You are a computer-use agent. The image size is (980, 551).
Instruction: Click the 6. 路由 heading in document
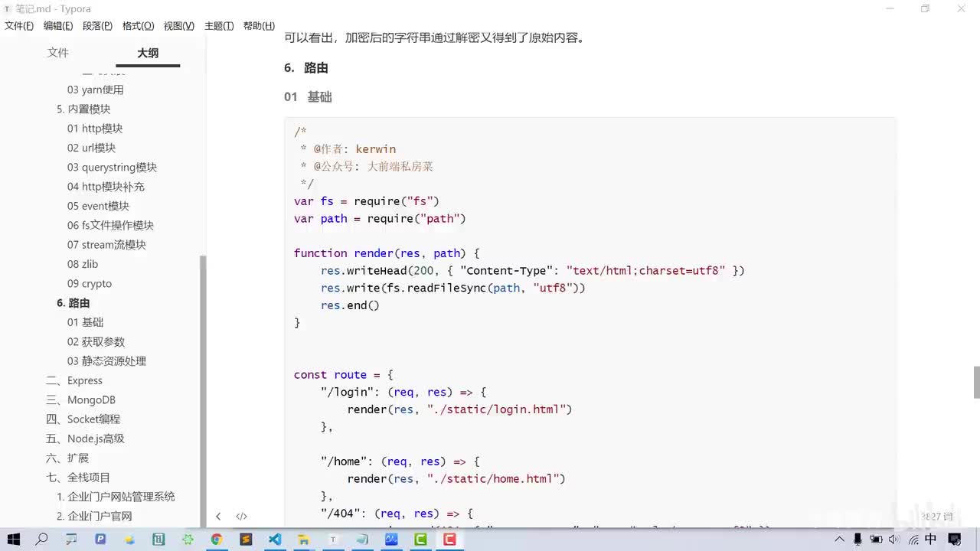point(306,67)
